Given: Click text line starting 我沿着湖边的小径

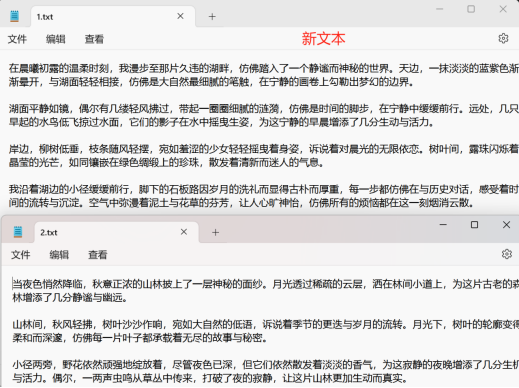Looking at the screenshot, I should pyautogui.click(x=264, y=189).
